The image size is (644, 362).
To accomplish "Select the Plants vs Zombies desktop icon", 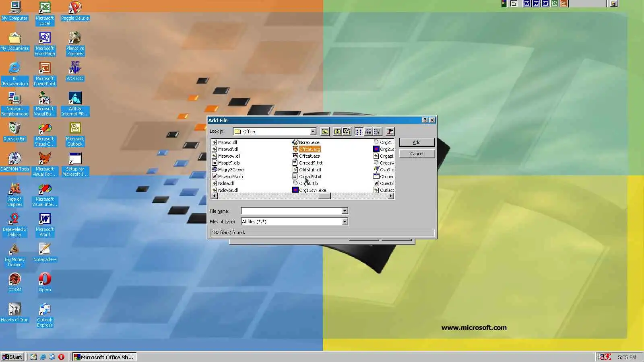I will [75, 44].
